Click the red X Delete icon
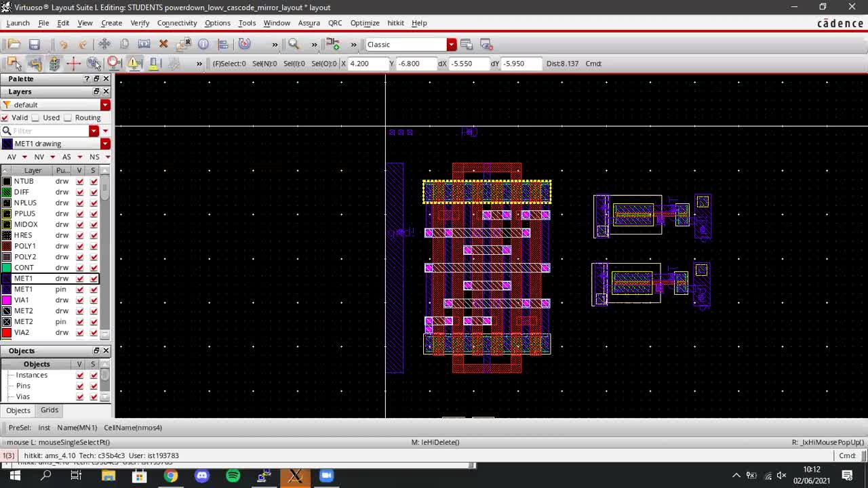Image resolution: width=868 pixels, height=488 pixels. (163, 44)
